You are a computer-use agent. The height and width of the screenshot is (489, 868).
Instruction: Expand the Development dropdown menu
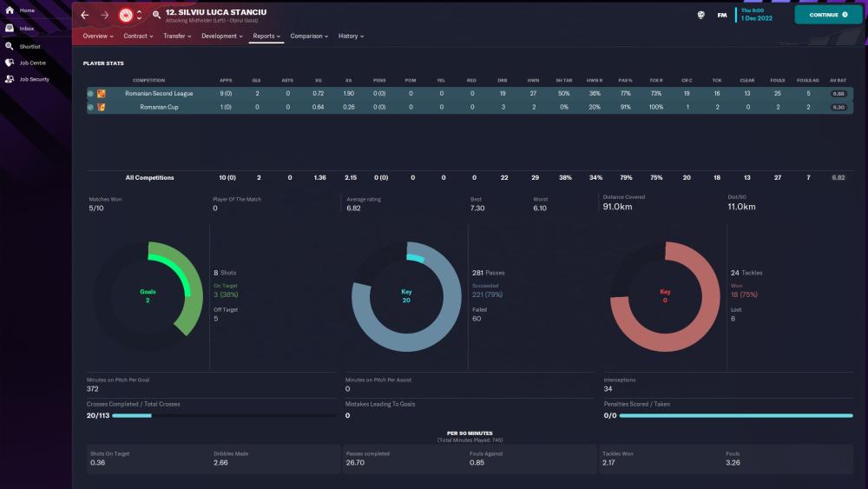222,36
